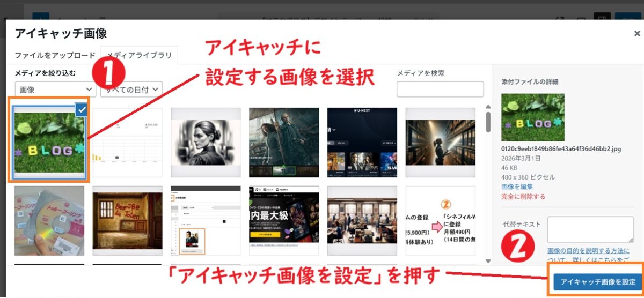Image resolution: width=644 pixels, height=298 pixels.
Task: Click the アイキャッチ画像を設定 button
Action: 598,281
